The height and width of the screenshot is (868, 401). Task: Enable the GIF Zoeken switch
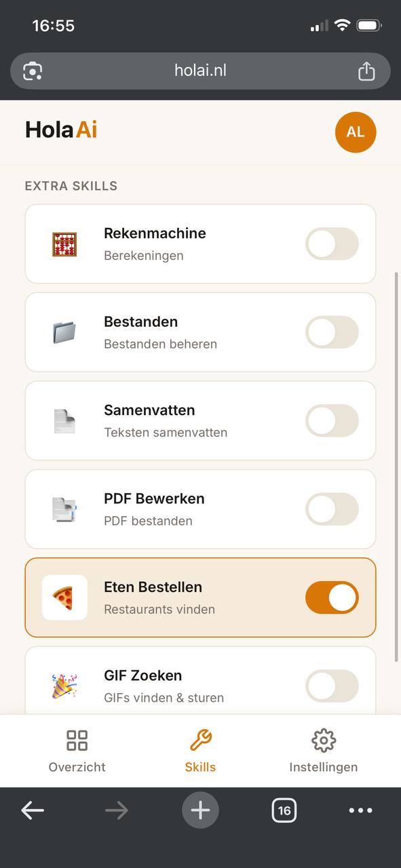click(x=332, y=686)
